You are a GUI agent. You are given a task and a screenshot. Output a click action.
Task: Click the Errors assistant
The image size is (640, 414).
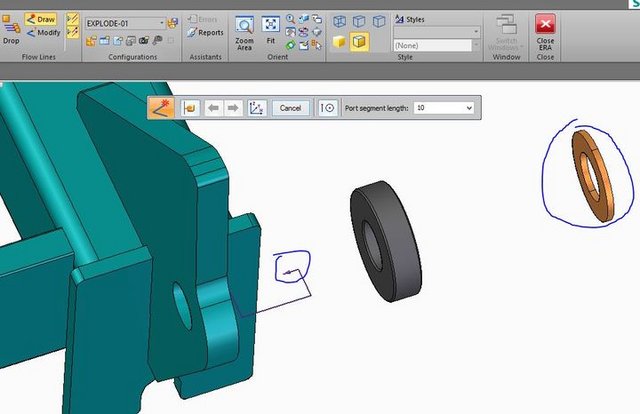202,19
